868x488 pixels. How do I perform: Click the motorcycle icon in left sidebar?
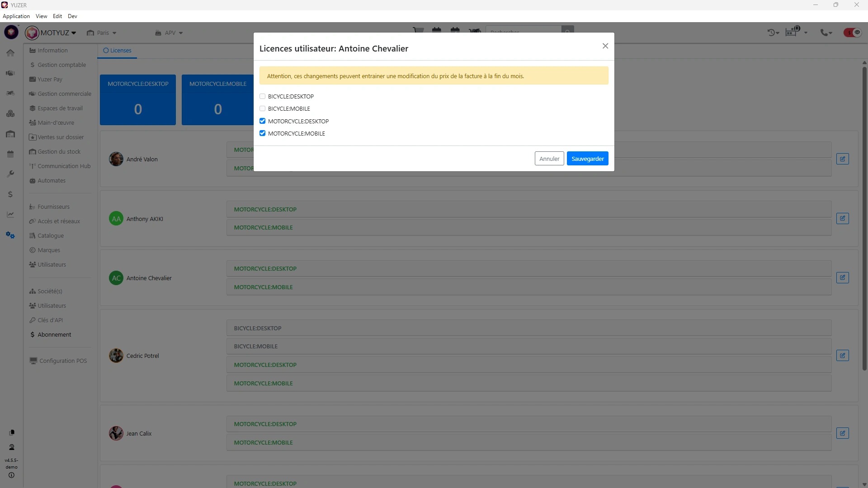click(x=10, y=93)
